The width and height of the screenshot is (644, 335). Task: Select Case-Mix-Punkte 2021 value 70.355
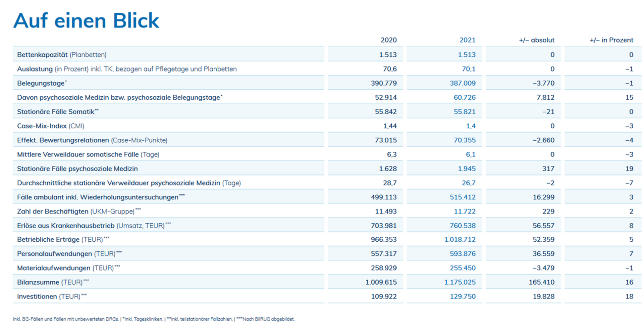coord(465,140)
